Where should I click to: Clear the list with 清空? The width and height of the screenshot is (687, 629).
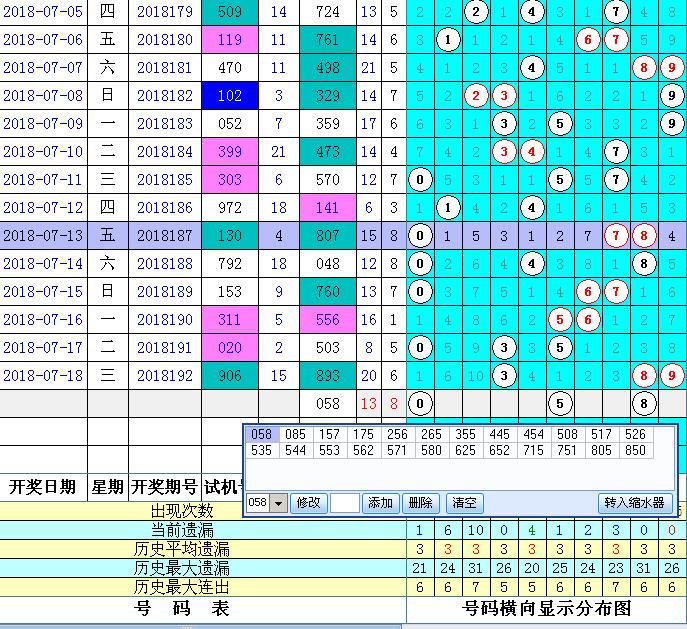click(x=463, y=503)
